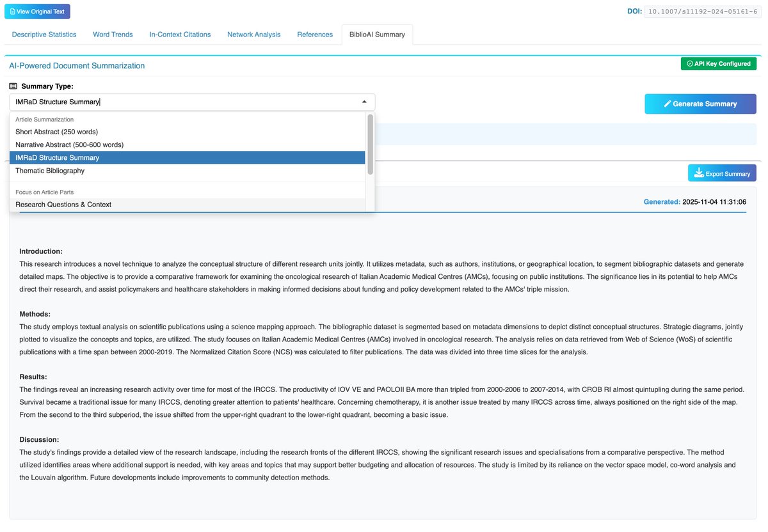Viewport: 768px width, 532px height.
Task: Go to the Network Analysis tab
Action: (254, 35)
